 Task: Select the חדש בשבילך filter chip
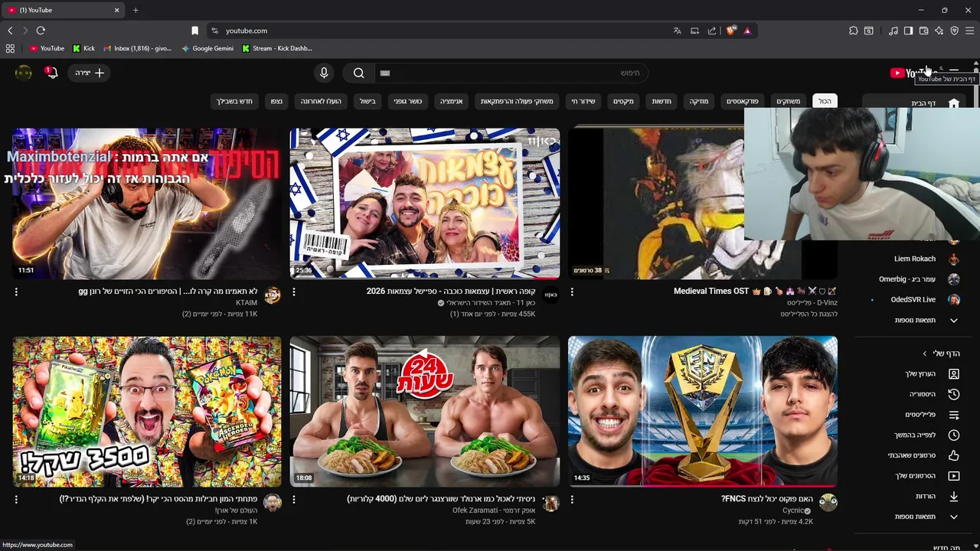[234, 101]
